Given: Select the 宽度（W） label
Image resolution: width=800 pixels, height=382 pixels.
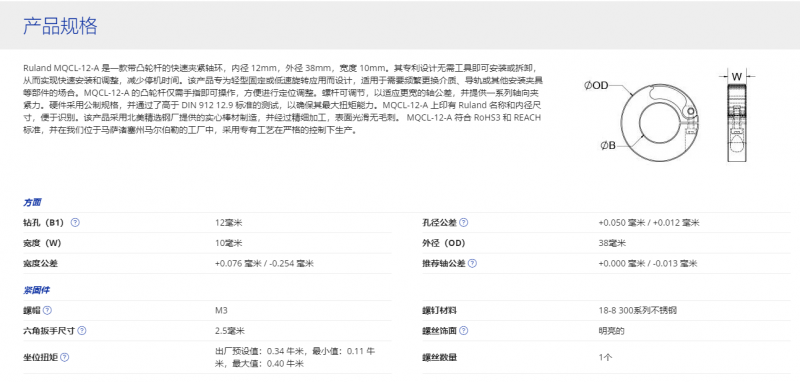Looking at the screenshot, I should pos(42,243).
